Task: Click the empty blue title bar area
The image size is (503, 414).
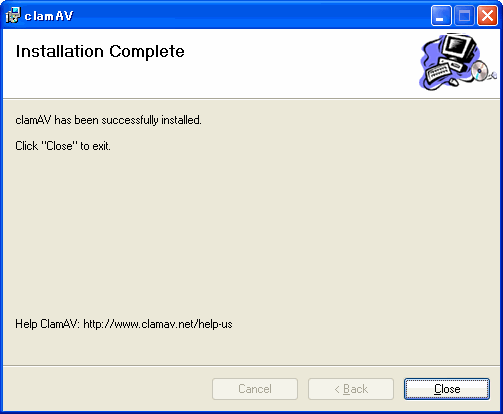Action: [250, 15]
